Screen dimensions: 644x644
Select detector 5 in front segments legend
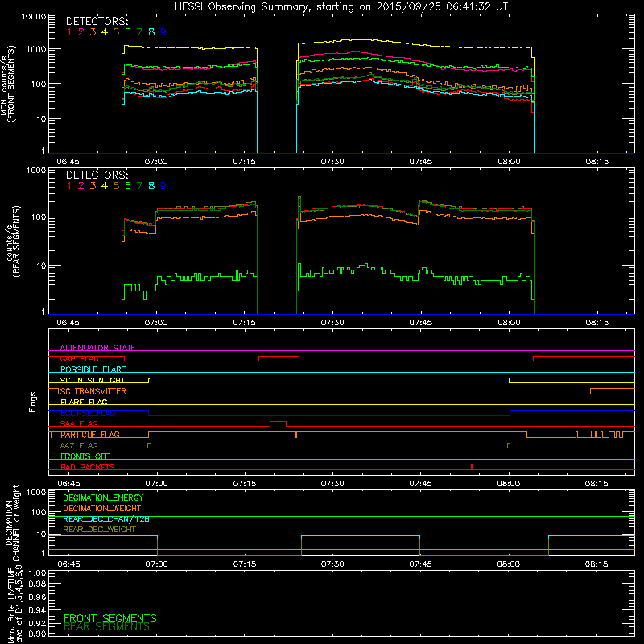(116, 32)
